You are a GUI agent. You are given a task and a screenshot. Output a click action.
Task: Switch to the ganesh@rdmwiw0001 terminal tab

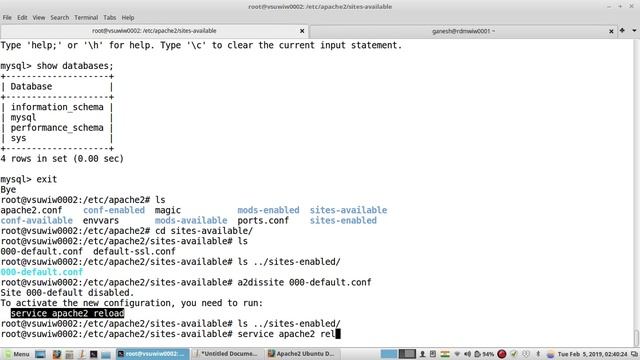(463, 31)
